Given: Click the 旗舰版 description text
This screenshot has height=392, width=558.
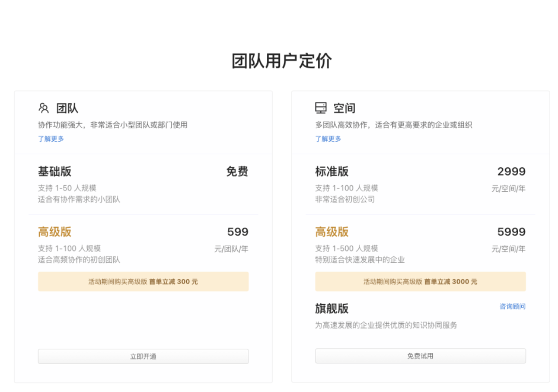Looking at the screenshot, I should (x=386, y=325).
